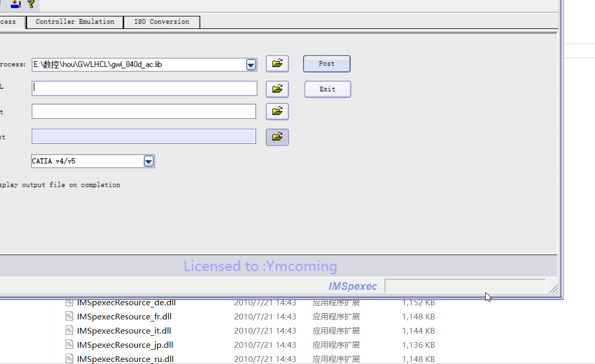Click the IMSpexecResource_fr.dll file icon
This screenshot has height=364, width=595.
pyautogui.click(x=69, y=316)
